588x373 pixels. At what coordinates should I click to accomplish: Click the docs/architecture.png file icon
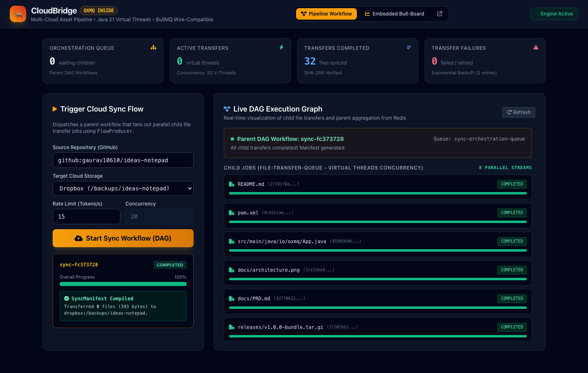point(232,270)
